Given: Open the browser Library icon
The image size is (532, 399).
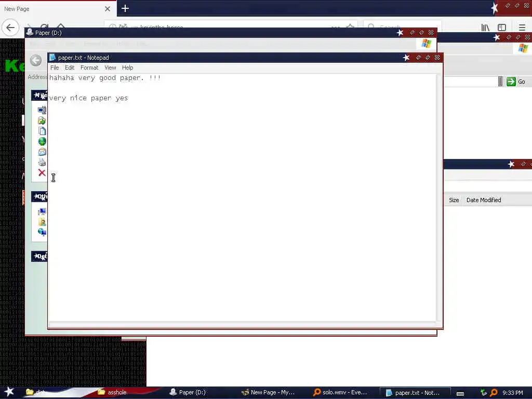Looking at the screenshot, I should coord(485,28).
